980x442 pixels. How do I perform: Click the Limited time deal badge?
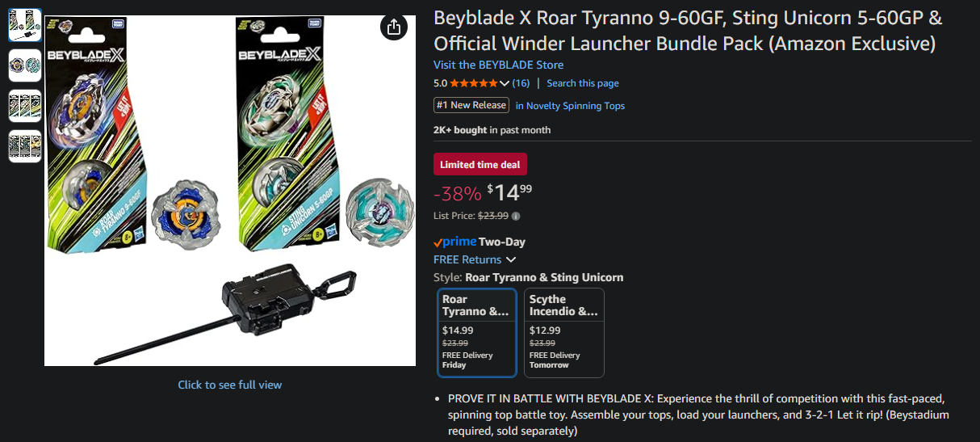point(480,165)
